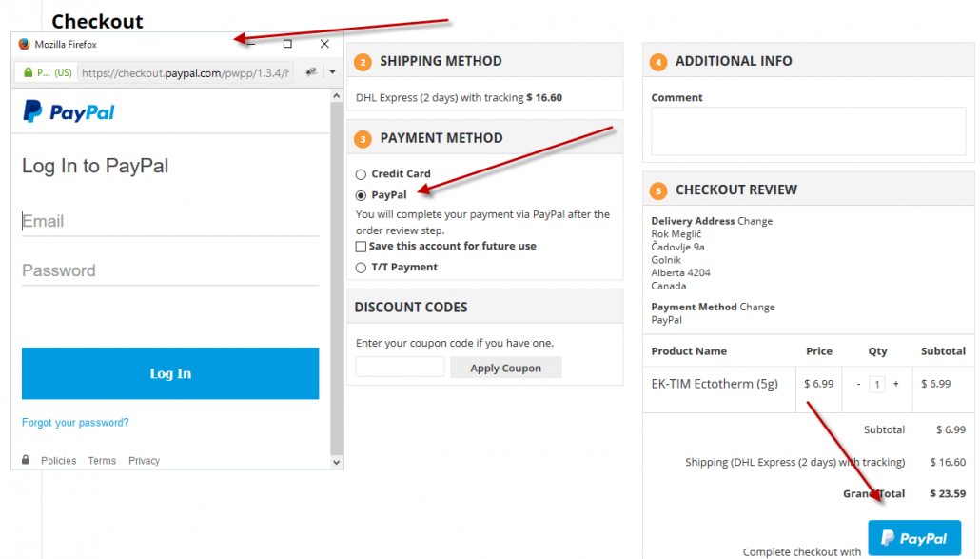The height and width of the screenshot is (559, 980).
Task: Click the plus icon to increase quantity
Action: 895,384
